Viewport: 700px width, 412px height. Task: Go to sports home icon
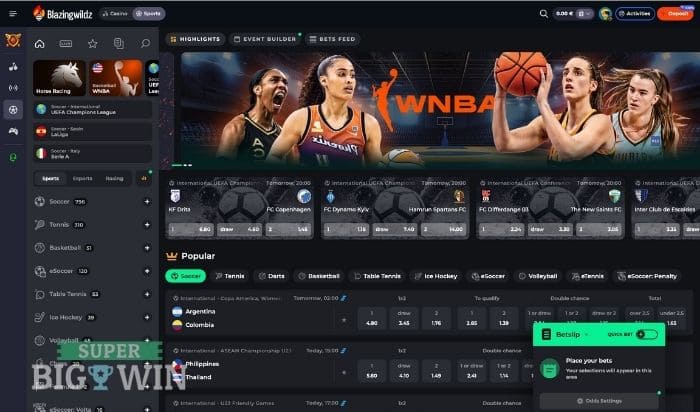(40, 43)
